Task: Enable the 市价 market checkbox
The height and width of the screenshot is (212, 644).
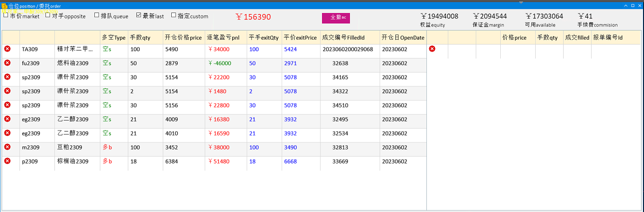Action: click(x=6, y=15)
